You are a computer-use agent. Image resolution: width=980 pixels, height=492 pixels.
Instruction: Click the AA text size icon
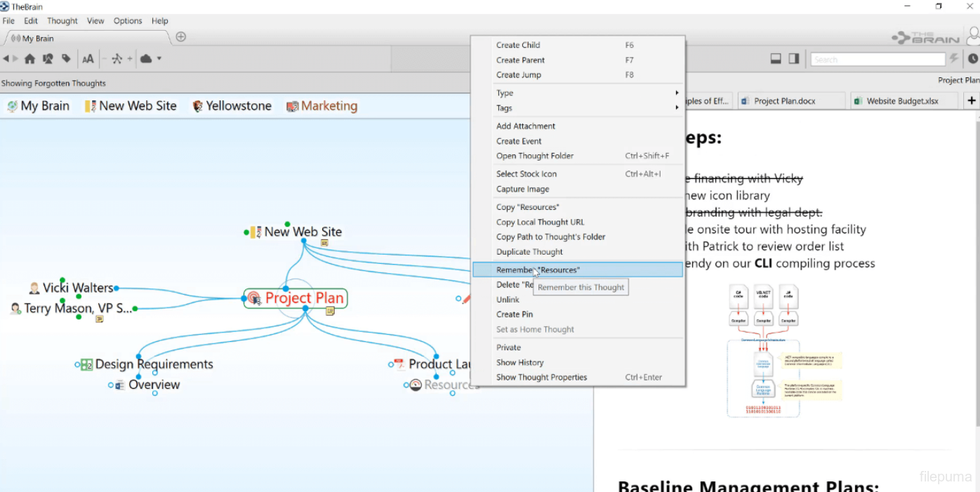88,59
